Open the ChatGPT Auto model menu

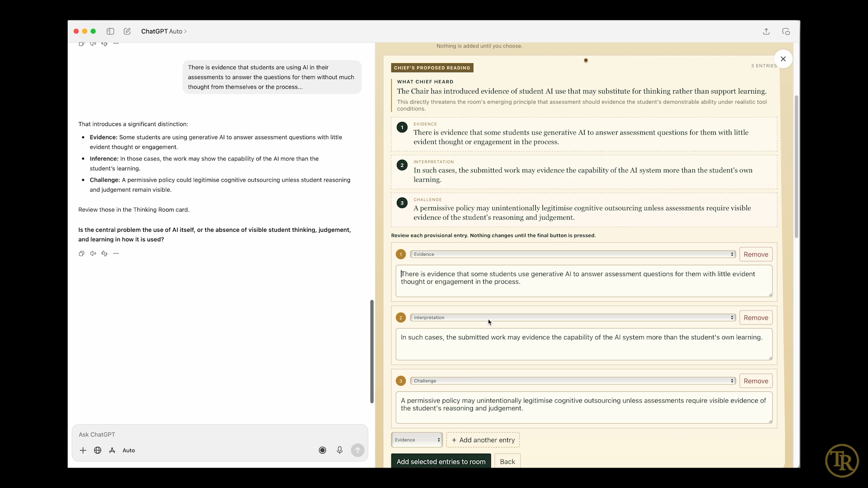click(164, 31)
